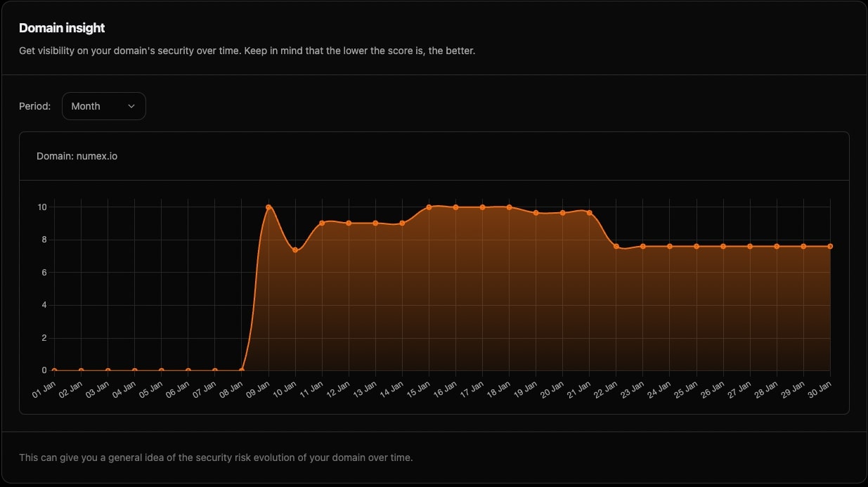Select the data point at 22 Jan

click(615, 247)
